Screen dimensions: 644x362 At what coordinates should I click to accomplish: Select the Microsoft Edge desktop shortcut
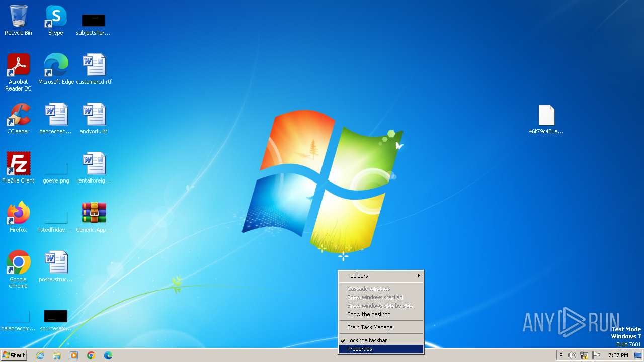pyautogui.click(x=56, y=69)
